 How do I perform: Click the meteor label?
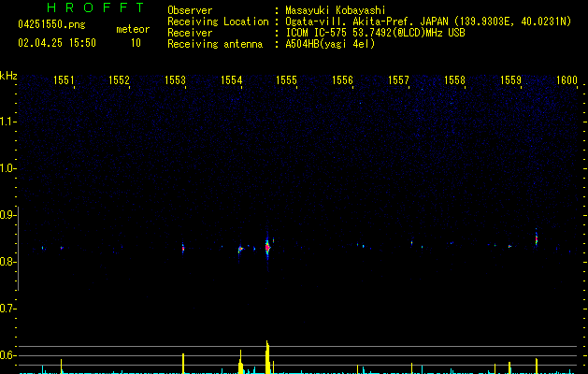(x=133, y=29)
